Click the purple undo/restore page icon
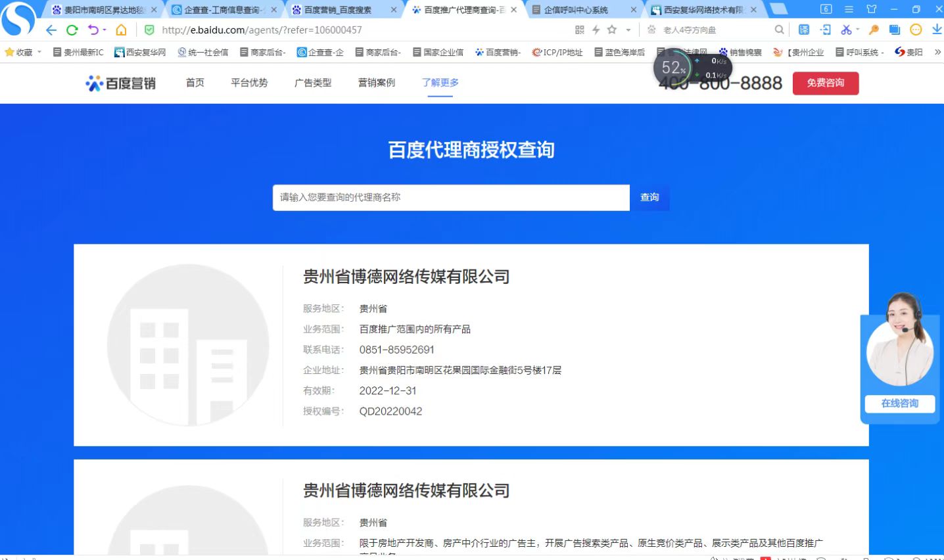This screenshot has height=560, width=944. coord(93,30)
